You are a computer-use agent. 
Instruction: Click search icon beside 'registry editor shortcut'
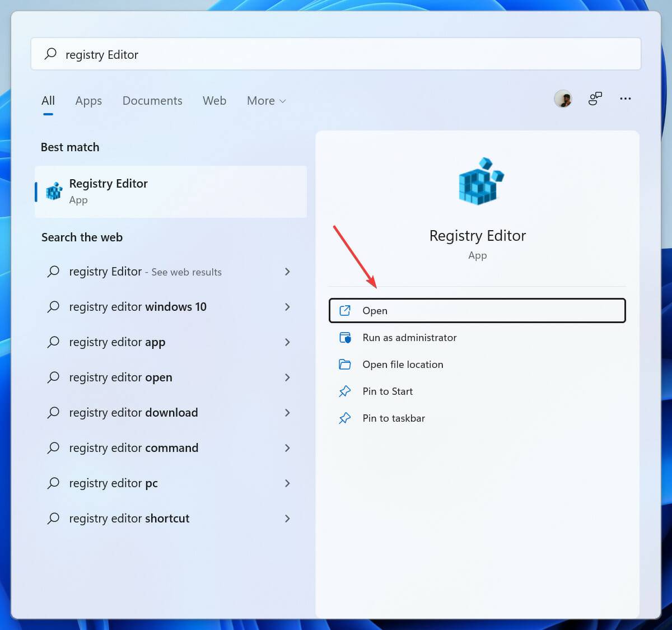[x=53, y=519]
